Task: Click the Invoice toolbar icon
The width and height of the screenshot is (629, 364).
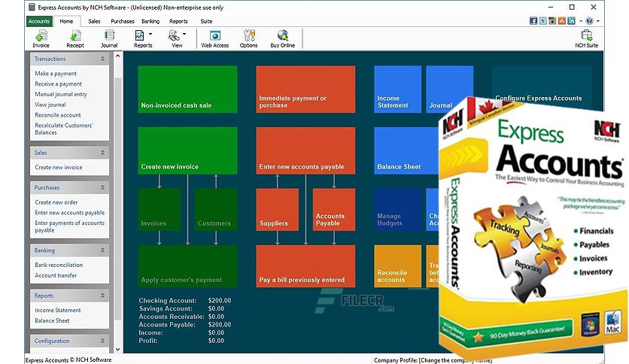Action: (x=41, y=39)
